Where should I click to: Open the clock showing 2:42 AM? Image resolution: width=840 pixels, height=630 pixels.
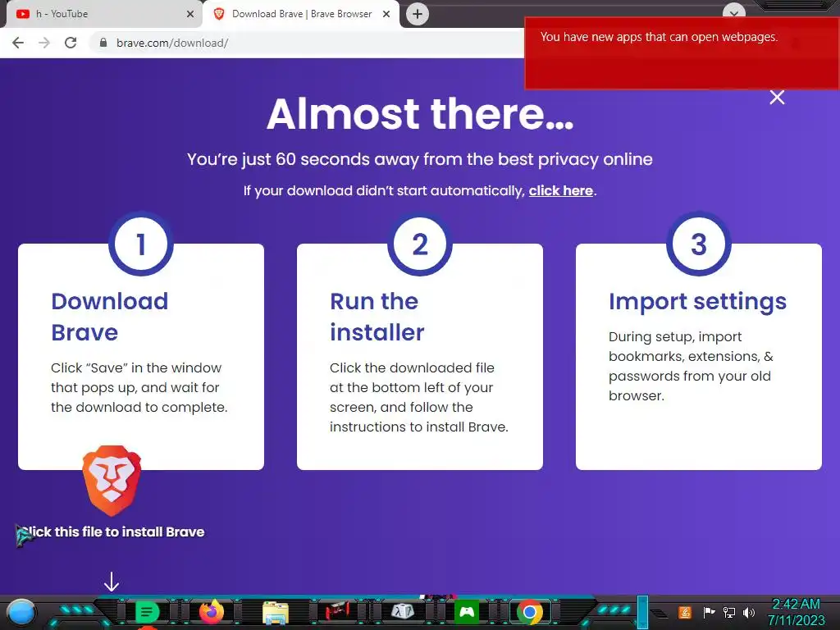tap(796, 612)
